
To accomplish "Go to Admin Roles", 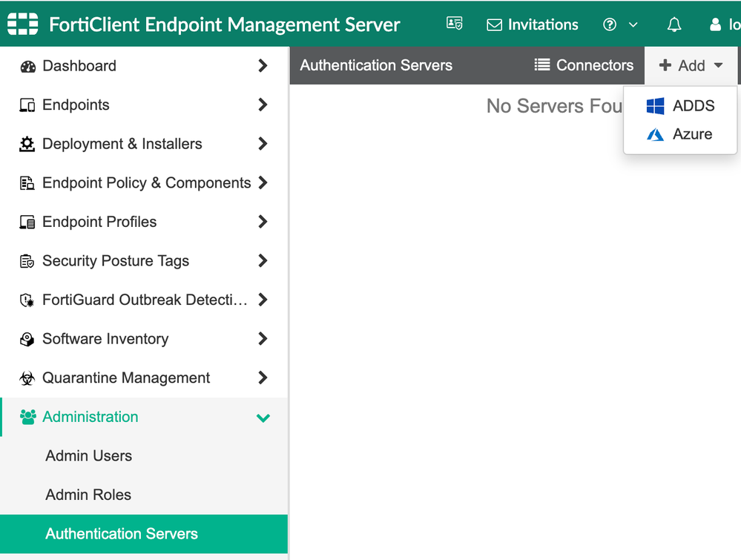I will [88, 495].
